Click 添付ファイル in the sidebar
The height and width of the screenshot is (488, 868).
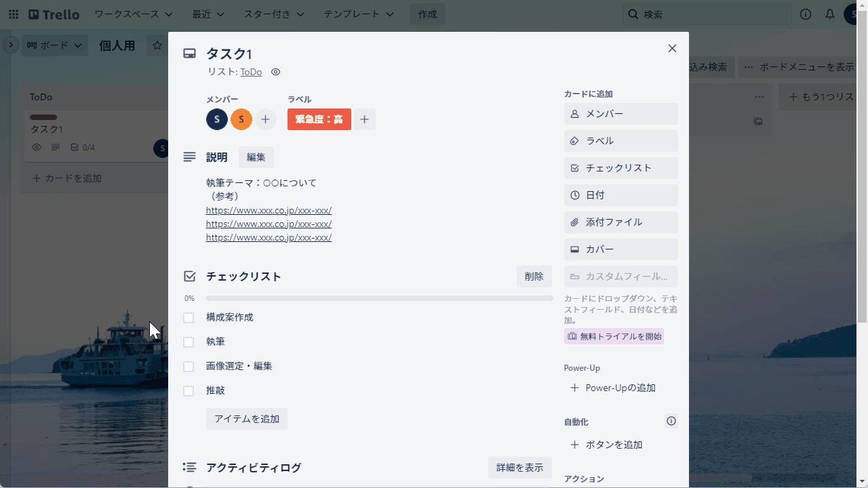click(x=621, y=222)
